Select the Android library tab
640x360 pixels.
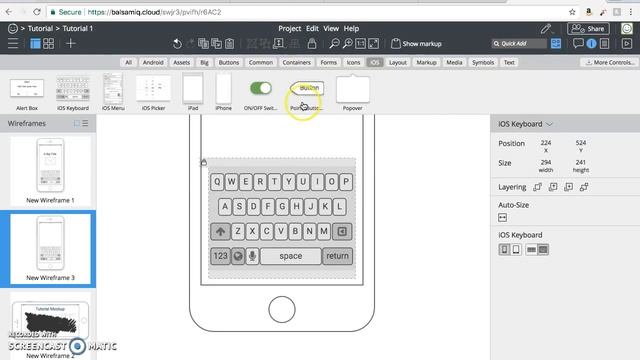153,62
